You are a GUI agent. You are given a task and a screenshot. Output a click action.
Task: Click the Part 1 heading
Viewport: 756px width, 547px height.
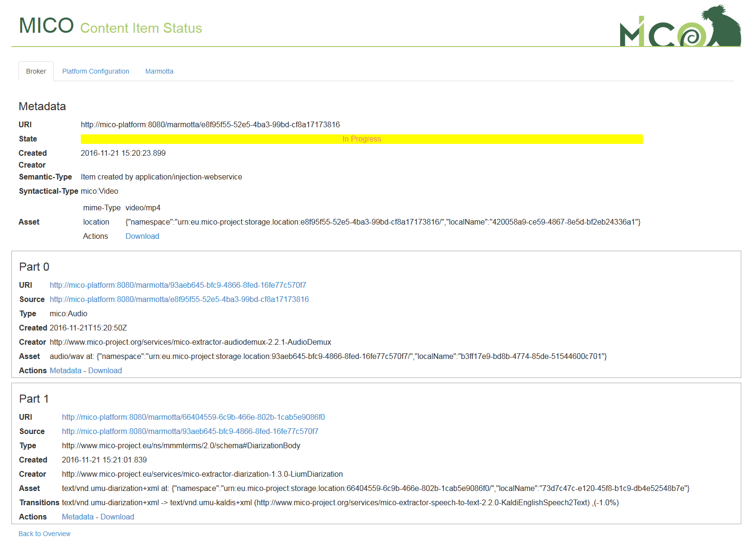34,399
